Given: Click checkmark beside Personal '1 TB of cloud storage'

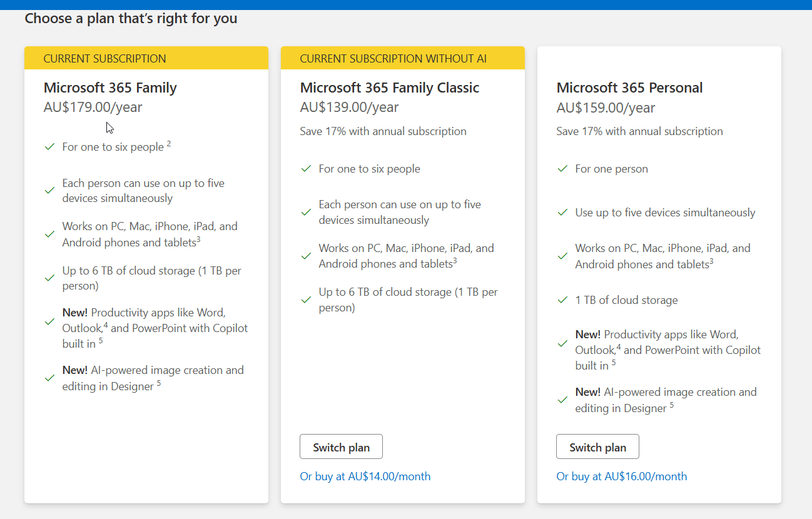Looking at the screenshot, I should 563,300.
